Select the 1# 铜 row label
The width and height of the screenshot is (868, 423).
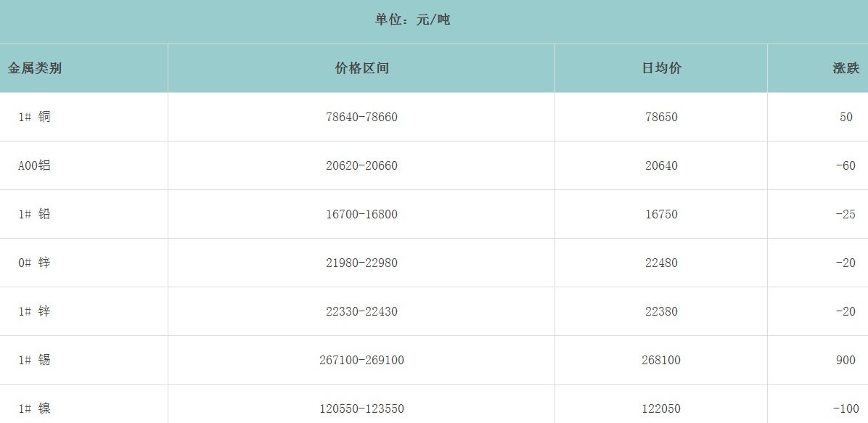tap(35, 117)
